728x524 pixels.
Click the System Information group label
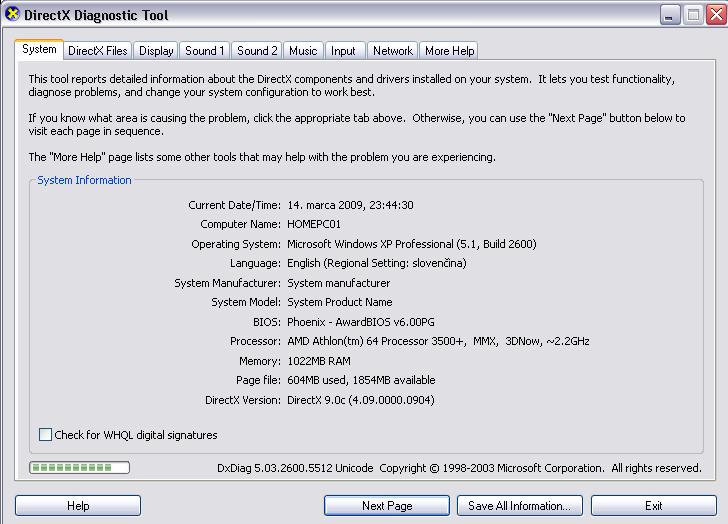click(x=84, y=180)
